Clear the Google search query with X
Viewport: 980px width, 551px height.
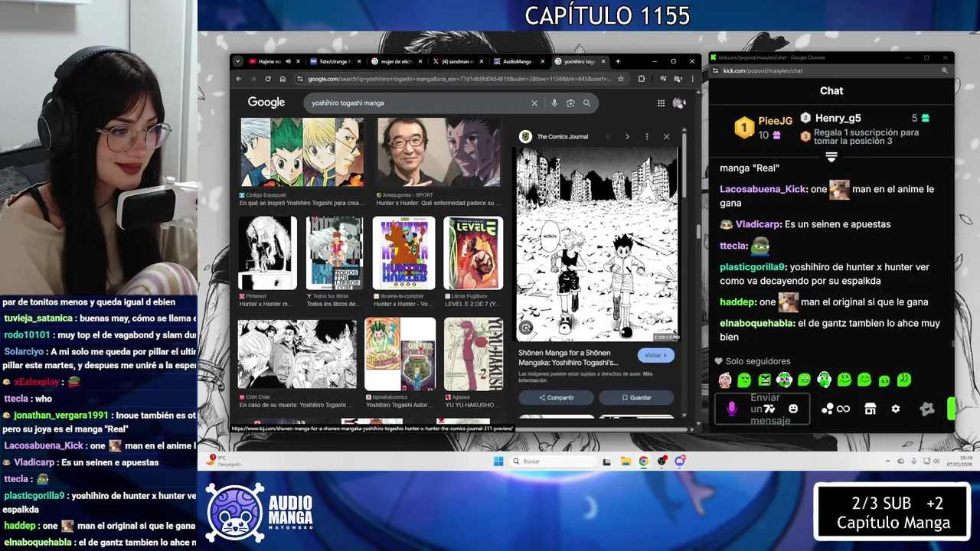coord(534,103)
